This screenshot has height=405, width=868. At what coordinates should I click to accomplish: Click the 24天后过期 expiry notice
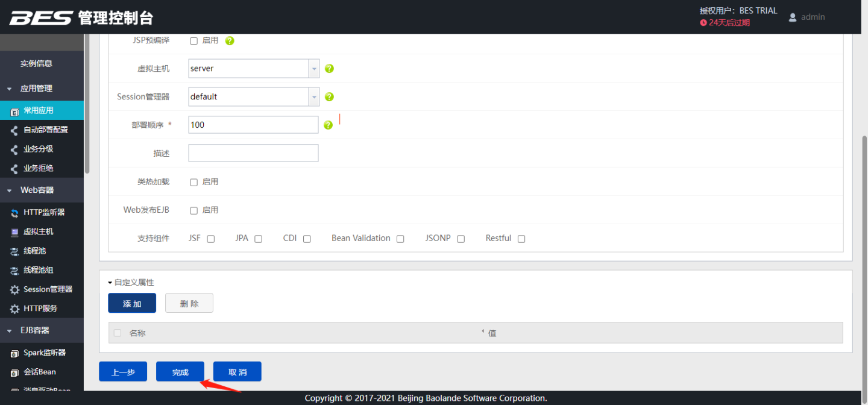(x=729, y=23)
